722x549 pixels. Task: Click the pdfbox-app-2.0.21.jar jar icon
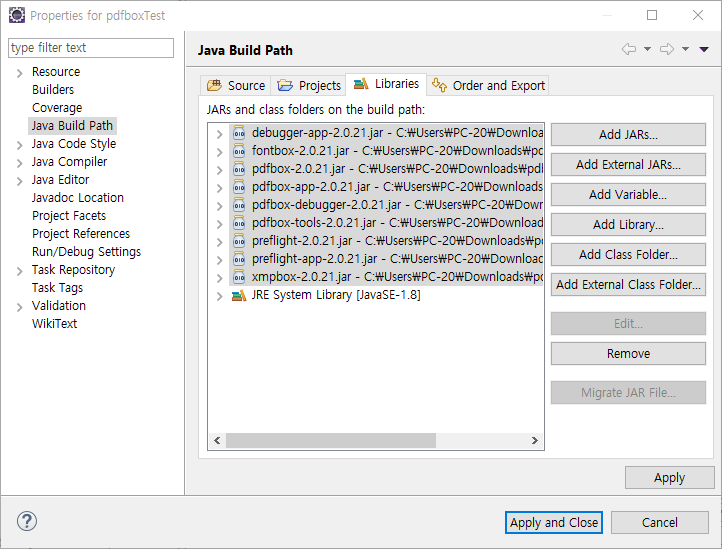click(239, 187)
